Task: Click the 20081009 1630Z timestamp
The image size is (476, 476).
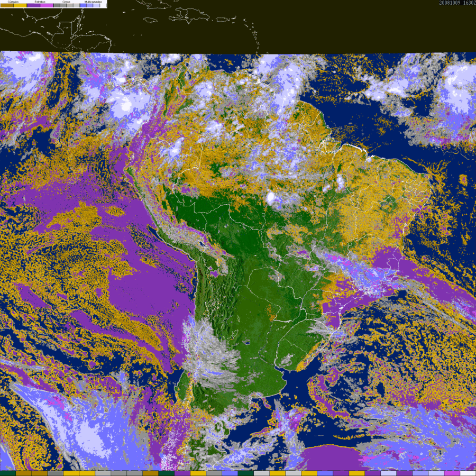Action: click(457, 3)
